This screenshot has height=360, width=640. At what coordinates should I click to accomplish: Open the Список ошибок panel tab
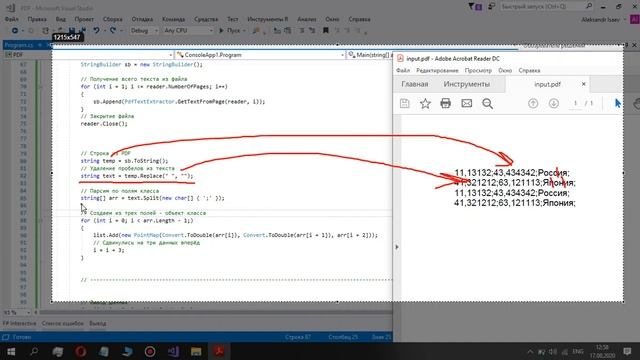click(x=62, y=323)
